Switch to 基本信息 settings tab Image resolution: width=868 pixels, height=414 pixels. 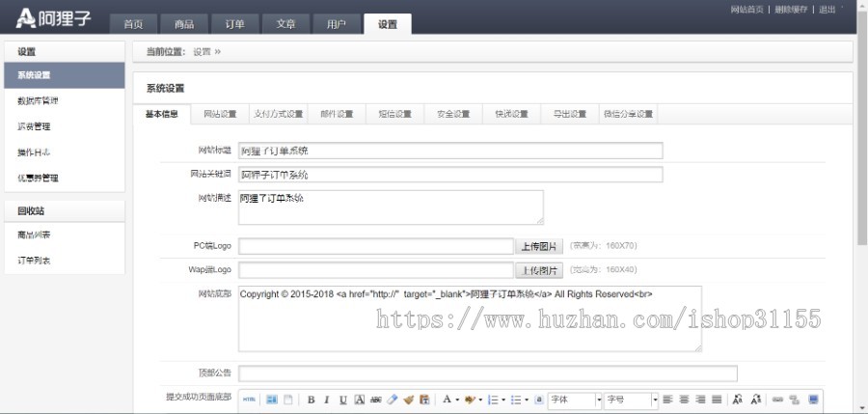(162, 114)
